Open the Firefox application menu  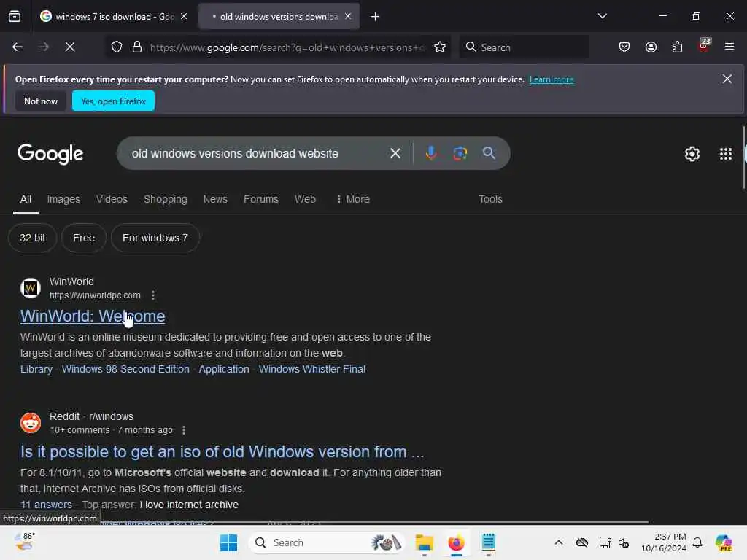[x=729, y=47]
